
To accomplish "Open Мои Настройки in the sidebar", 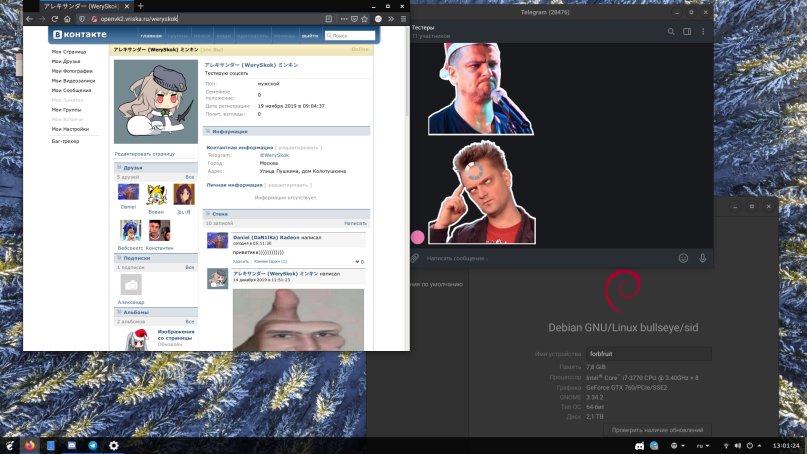I will [71, 129].
